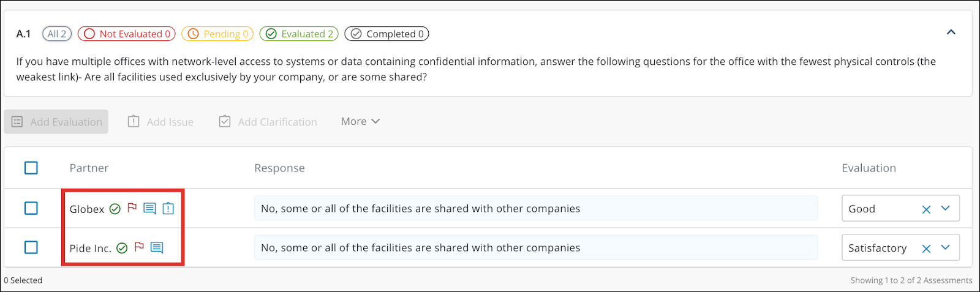
Task: Click Pide Inc. green evaluated checkmark icon
Action: pyautogui.click(x=122, y=248)
